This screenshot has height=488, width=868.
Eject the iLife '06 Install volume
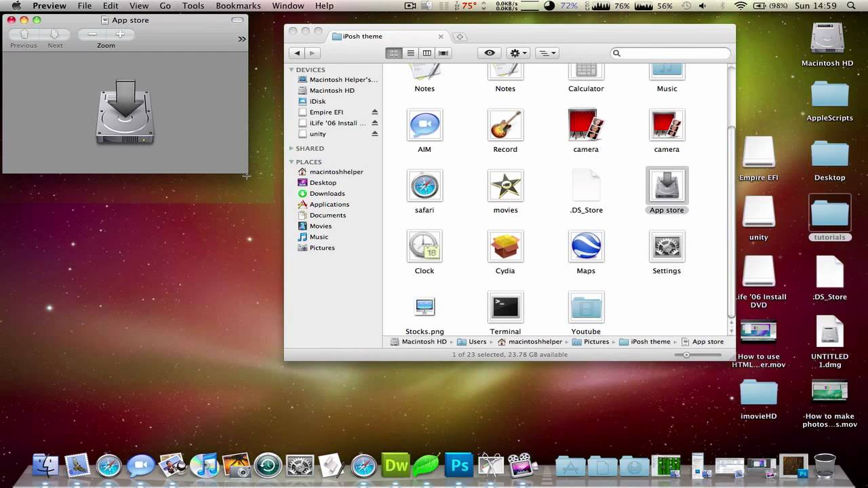[374, 123]
